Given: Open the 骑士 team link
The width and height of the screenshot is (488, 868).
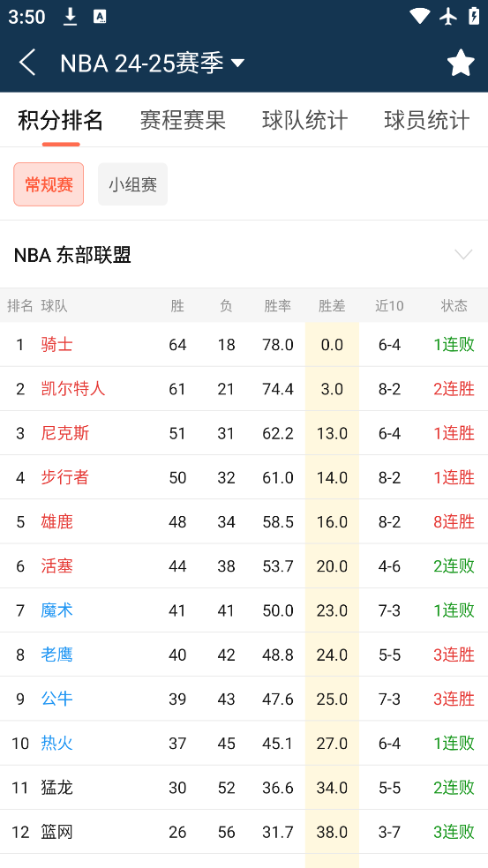Looking at the screenshot, I should [x=57, y=344].
